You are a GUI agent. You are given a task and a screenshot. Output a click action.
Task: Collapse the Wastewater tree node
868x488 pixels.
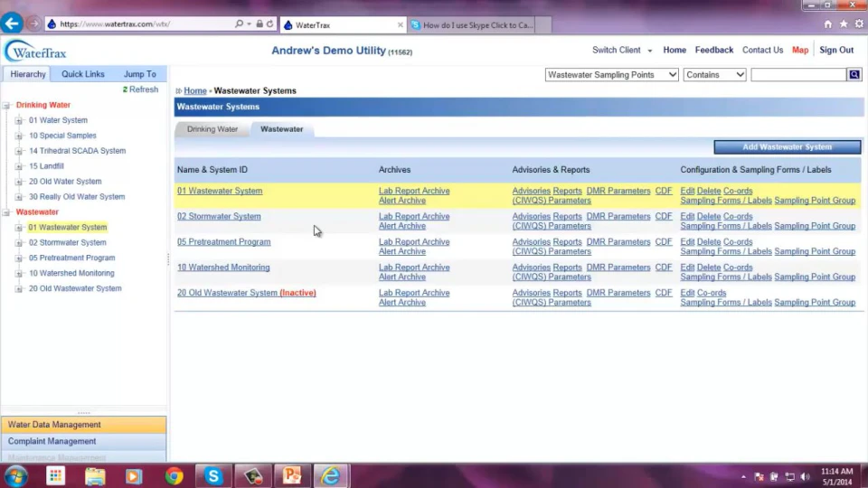click(6, 211)
